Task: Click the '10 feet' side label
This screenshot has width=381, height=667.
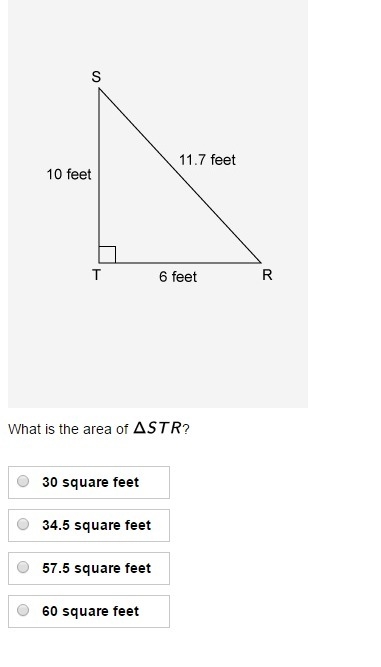Action: [69, 174]
